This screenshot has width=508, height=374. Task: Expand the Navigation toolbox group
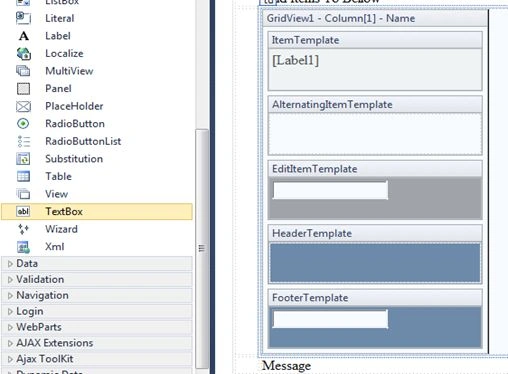pyautogui.click(x=10, y=295)
